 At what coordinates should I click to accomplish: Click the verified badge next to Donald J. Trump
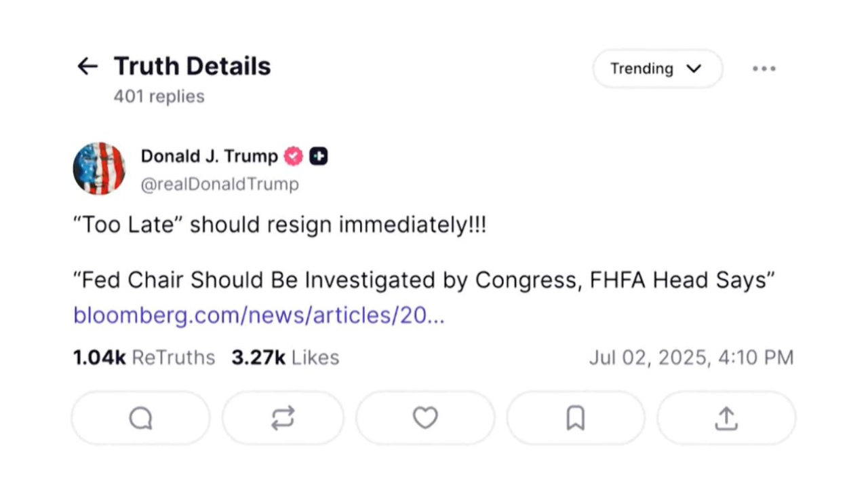pos(293,156)
